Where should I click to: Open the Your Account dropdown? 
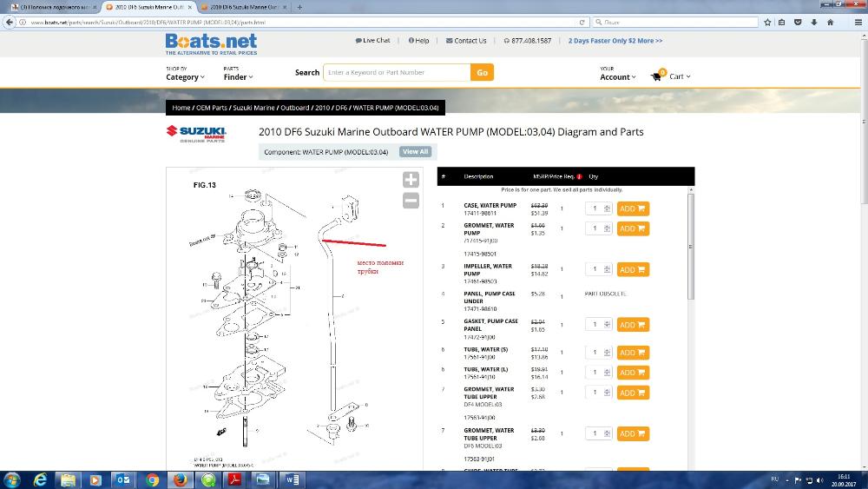[x=617, y=77]
